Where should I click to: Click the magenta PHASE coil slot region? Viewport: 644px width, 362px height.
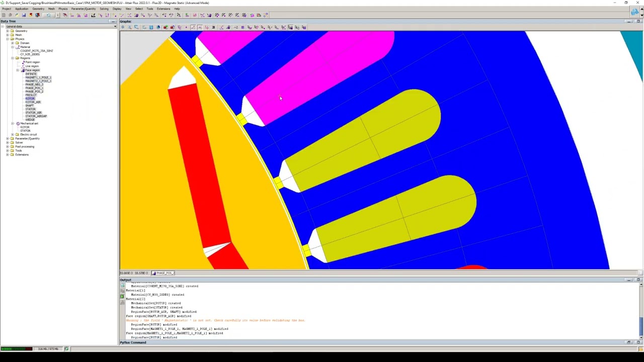click(322, 75)
